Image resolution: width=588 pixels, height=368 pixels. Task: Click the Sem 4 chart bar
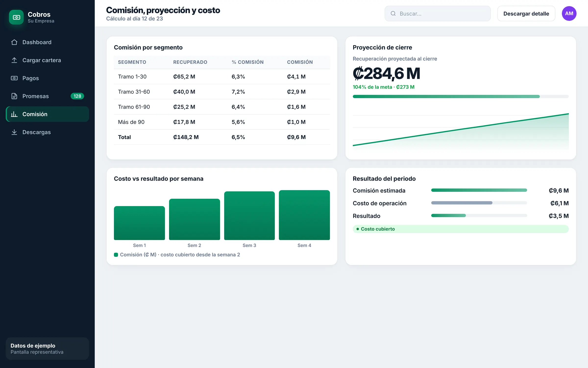304,215
